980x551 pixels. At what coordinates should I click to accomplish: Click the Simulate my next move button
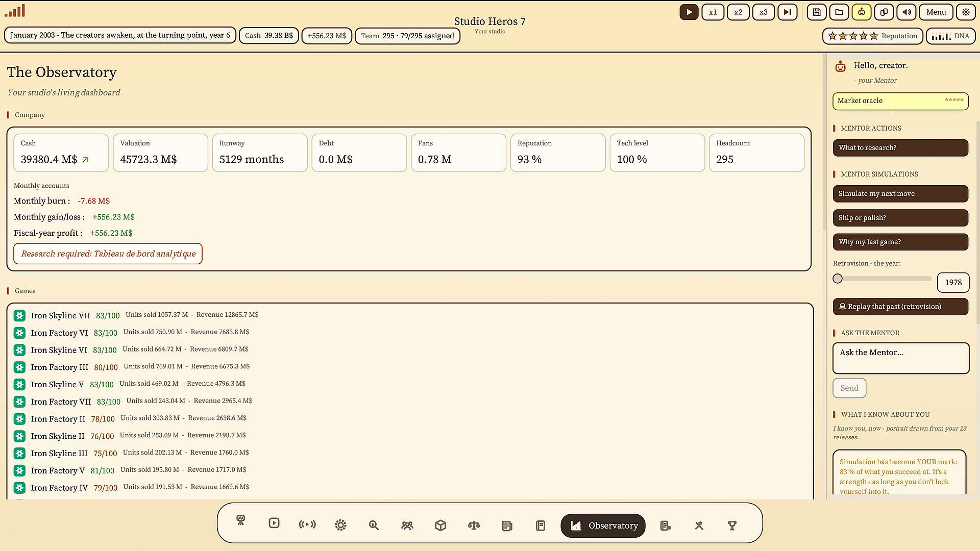tap(900, 194)
